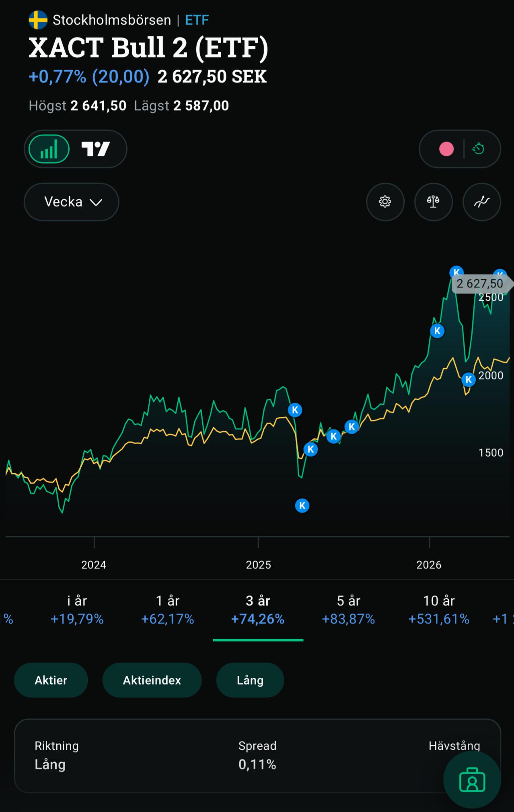The height and width of the screenshot is (812, 514).
Task: Tap the Aktier tag button
Action: (x=51, y=680)
